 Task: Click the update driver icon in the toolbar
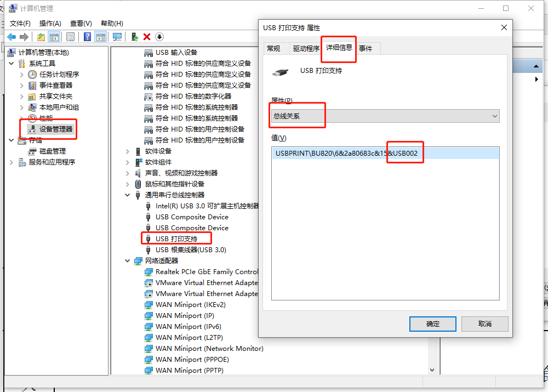point(134,37)
